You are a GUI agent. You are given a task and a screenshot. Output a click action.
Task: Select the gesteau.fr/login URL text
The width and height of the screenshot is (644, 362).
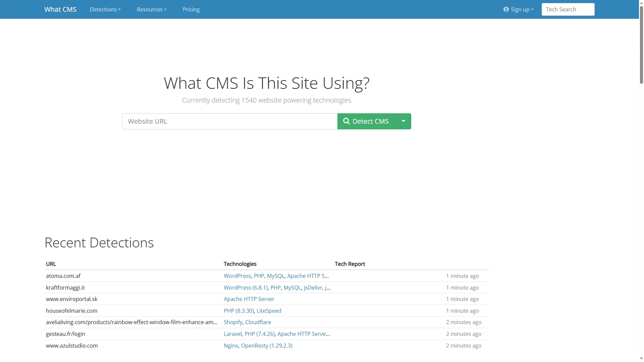(66, 334)
